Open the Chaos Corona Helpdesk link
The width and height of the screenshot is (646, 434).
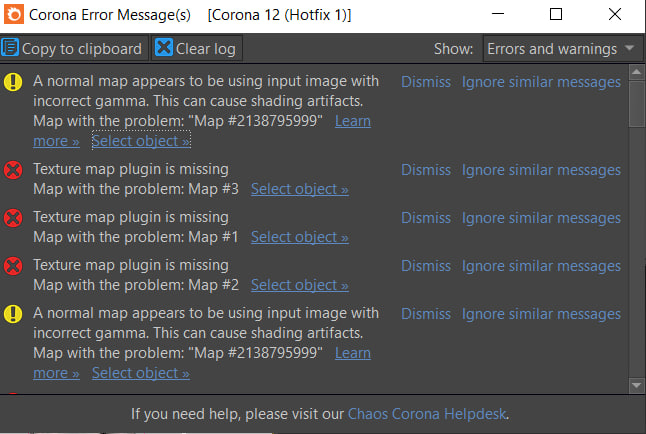pyautogui.click(x=428, y=413)
